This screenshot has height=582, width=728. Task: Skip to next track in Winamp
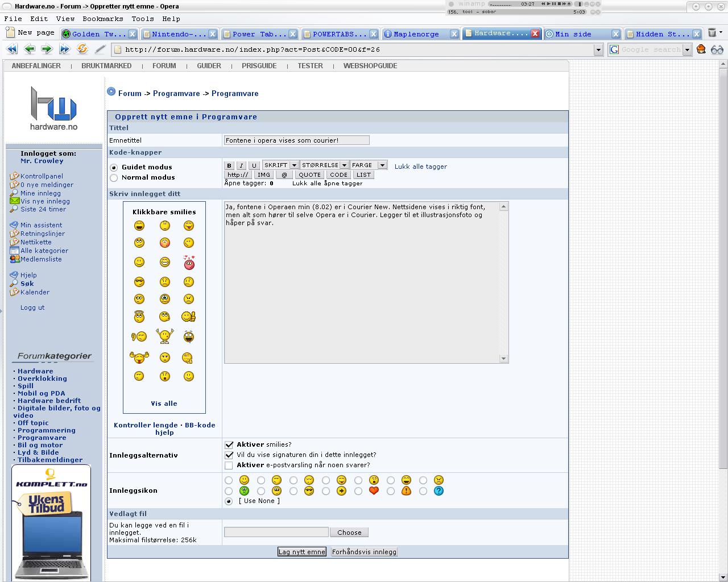565,4
